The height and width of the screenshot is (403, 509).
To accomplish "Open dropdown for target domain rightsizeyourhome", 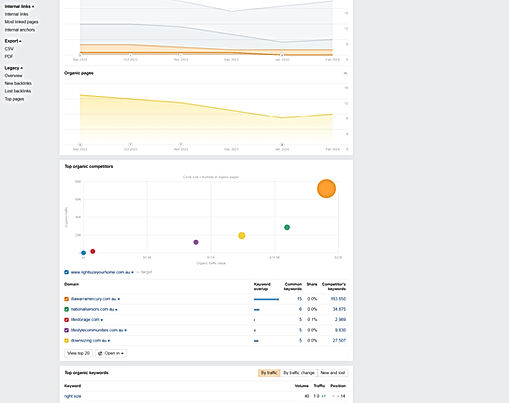I will point(132,273).
